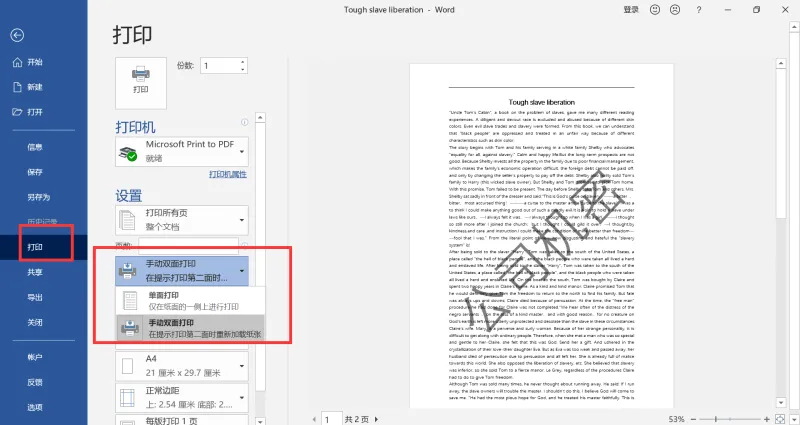Viewport: 800px width, 425px height.
Task: Zoom in with the plus button
Action: pos(766,419)
